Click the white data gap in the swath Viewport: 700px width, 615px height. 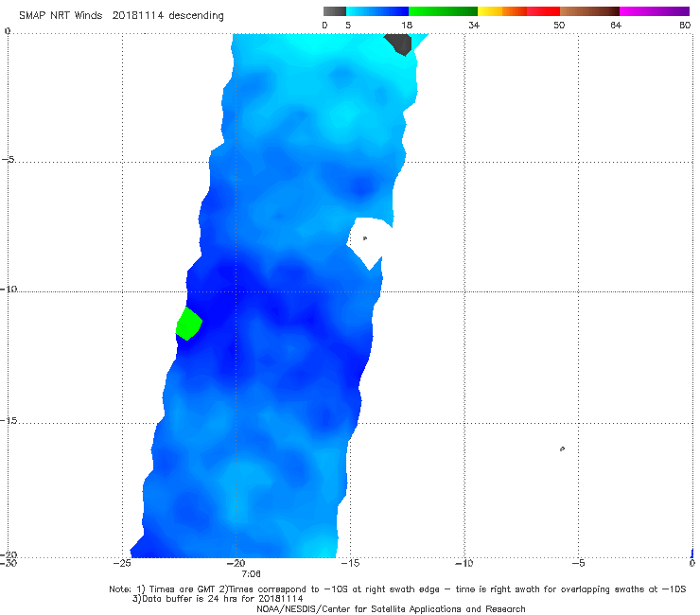pyautogui.click(x=370, y=241)
